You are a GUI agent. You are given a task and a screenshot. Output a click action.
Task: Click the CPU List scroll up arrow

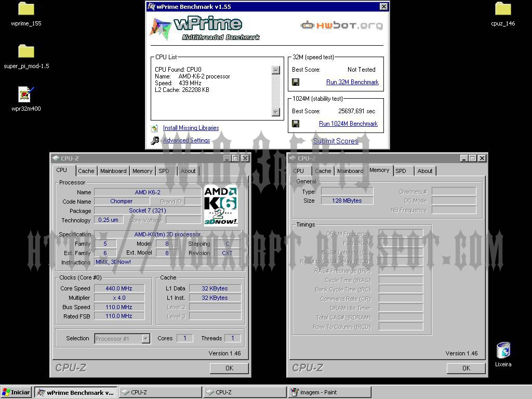(x=276, y=70)
